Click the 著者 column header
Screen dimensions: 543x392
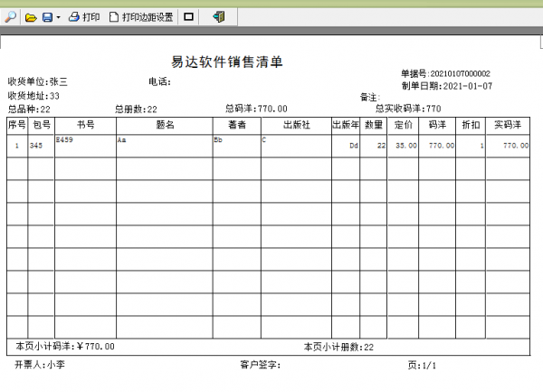[237, 125]
